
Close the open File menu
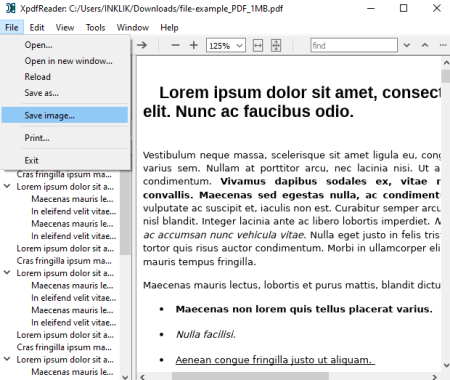click(12, 27)
